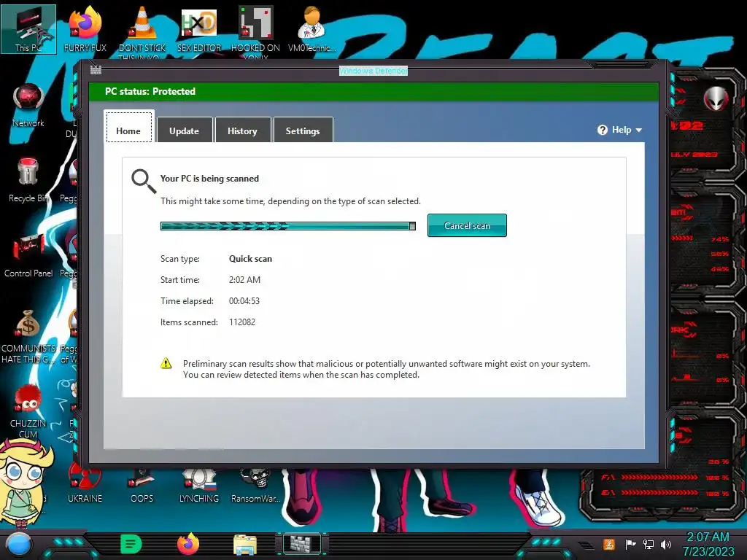Open the volume speaker tray icon
The image size is (747, 560).
665,544
